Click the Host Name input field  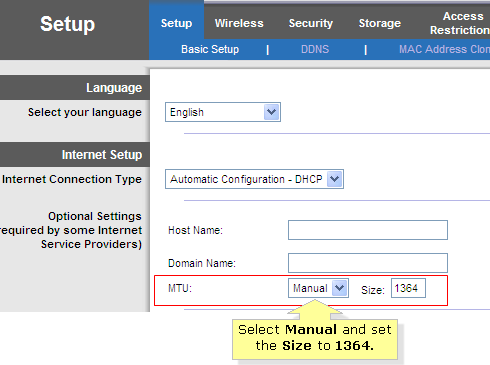[368, 230]
